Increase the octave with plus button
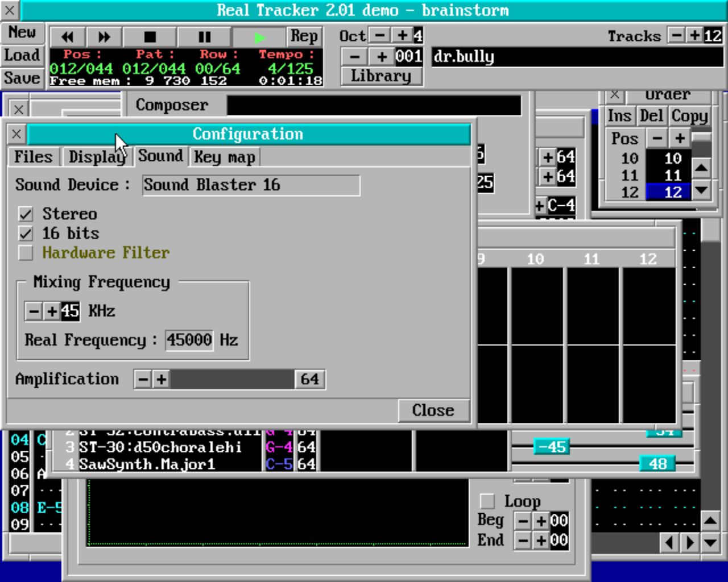Viewport: 728px width, 582px height. 402,35
